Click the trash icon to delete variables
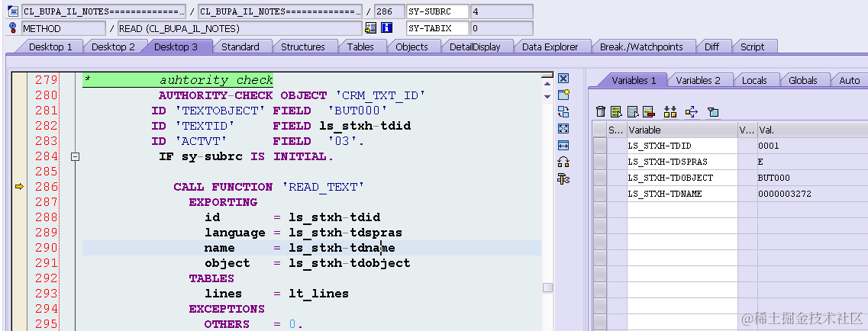This screenshot has width=868, height=331. 601,111
